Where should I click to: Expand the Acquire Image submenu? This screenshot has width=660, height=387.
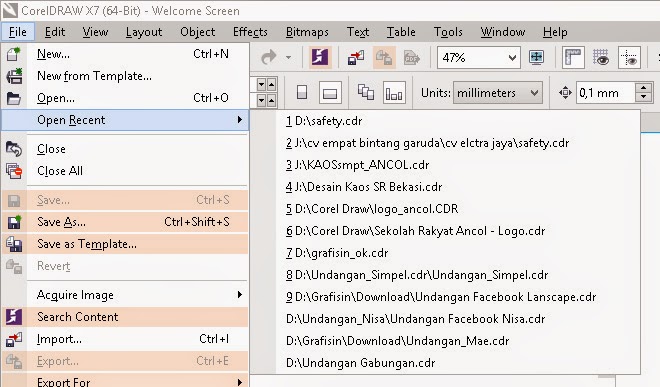coord(125,295)
